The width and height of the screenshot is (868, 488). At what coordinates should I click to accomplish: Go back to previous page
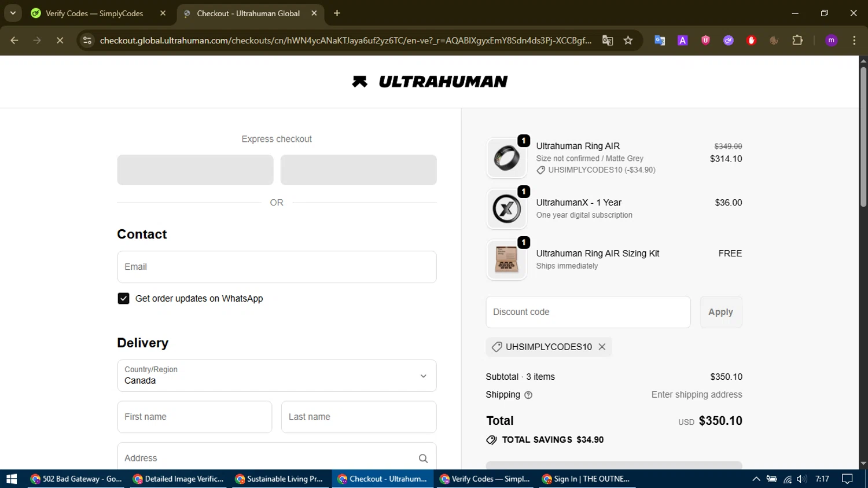tap(14, 41)
